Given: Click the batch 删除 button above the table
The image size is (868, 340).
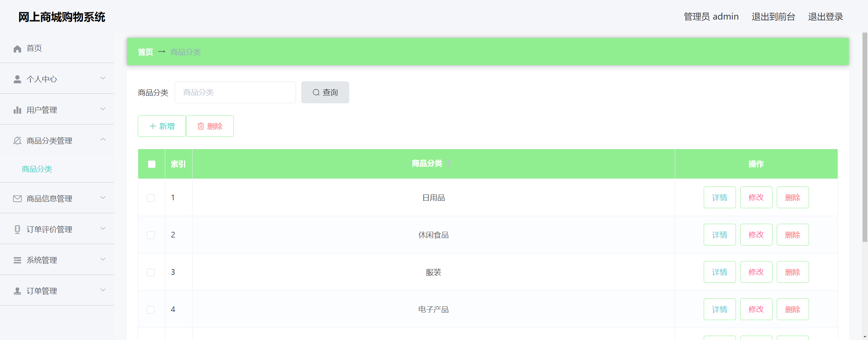Looking at the screenshot, I should (210, 126).
